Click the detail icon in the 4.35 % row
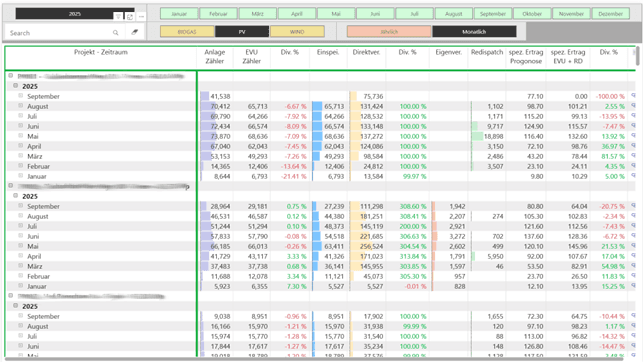This screenshot has width=643, height=362. tap(633, 166)
